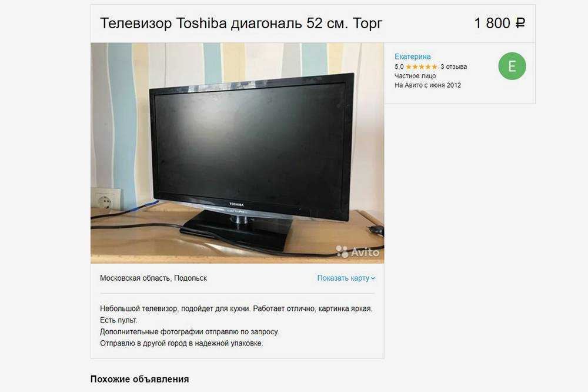Click the Похожие объявления heading
This screenshot has width=588, height=392.
(x=139, y=379)
